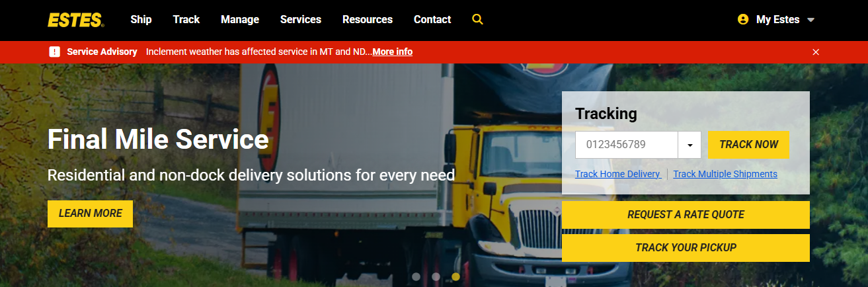Open the Manage menu
Screen dimensions: 868x287
(240, 20)
